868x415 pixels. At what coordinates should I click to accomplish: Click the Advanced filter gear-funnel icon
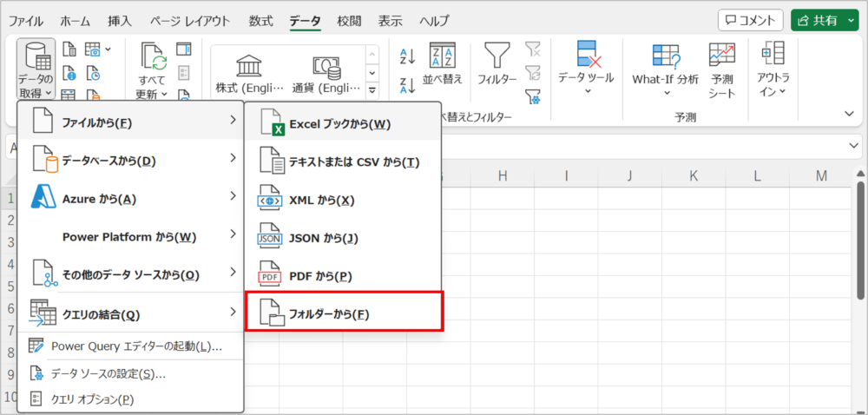point(533,96)
